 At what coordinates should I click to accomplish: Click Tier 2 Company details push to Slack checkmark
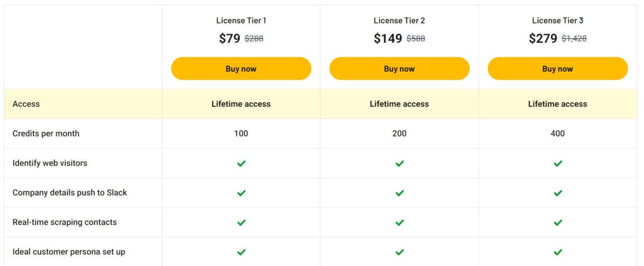399,193
